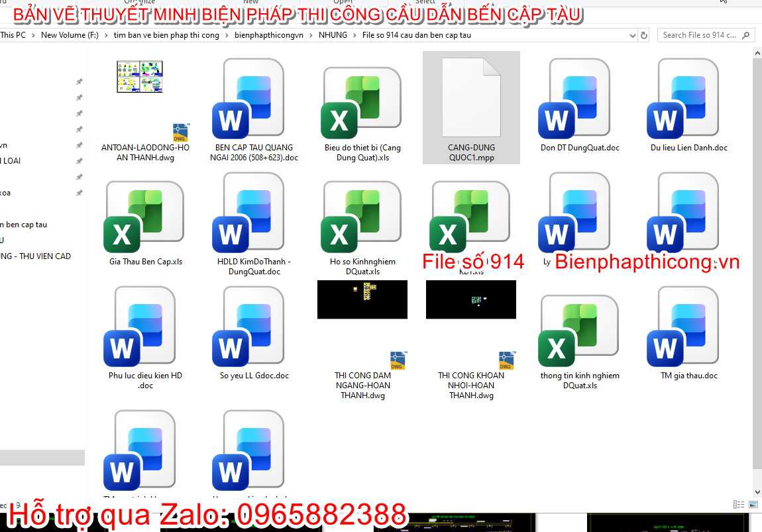
Task: Click 'New Volume (F:)' breadcrumb
Action: click(70, 35)
